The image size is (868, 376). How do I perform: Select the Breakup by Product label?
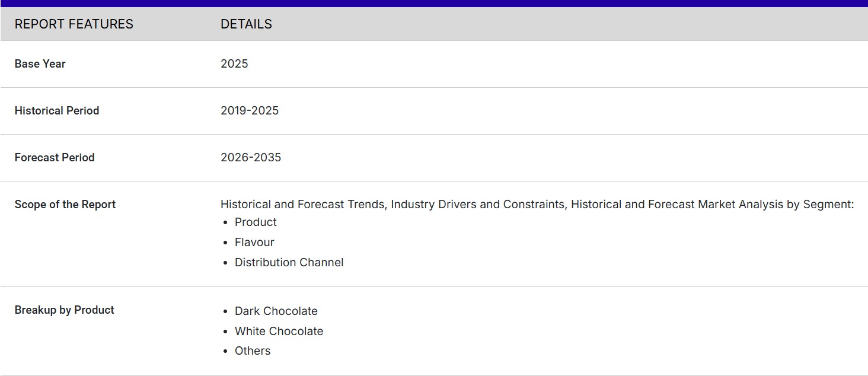coord(65,310)
